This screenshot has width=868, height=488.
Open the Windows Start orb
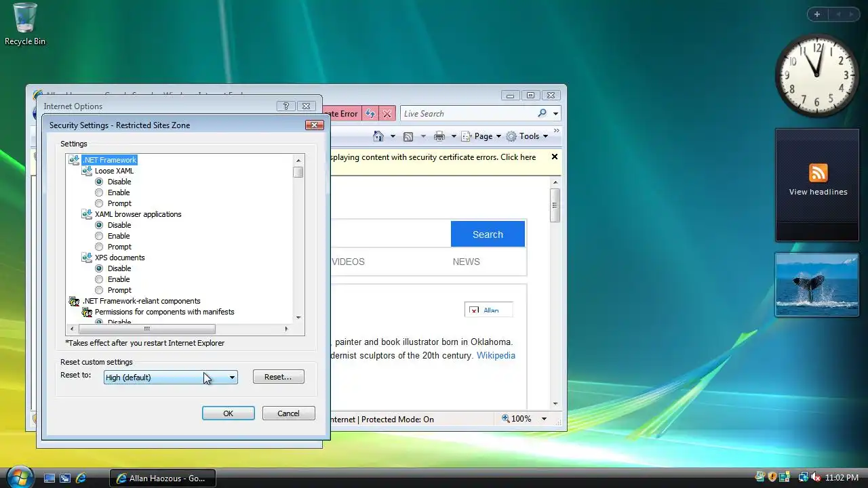[x=20, y=476]
